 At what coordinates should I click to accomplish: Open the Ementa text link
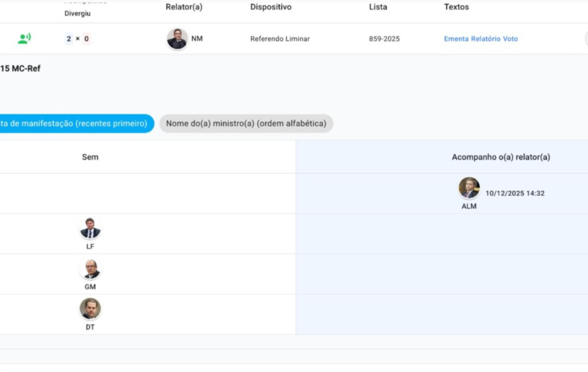tap(456, 39)
